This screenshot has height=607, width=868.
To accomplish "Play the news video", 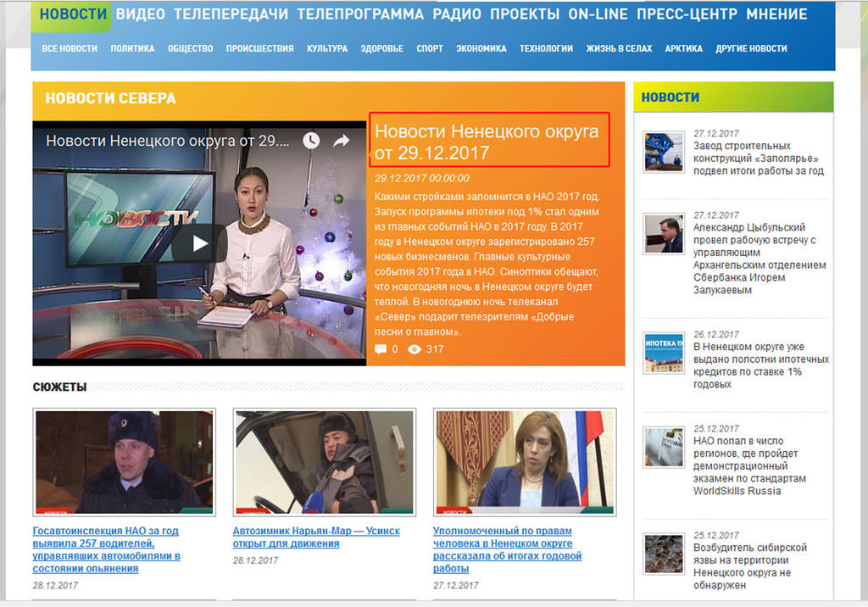I will [x=199, y=243].
